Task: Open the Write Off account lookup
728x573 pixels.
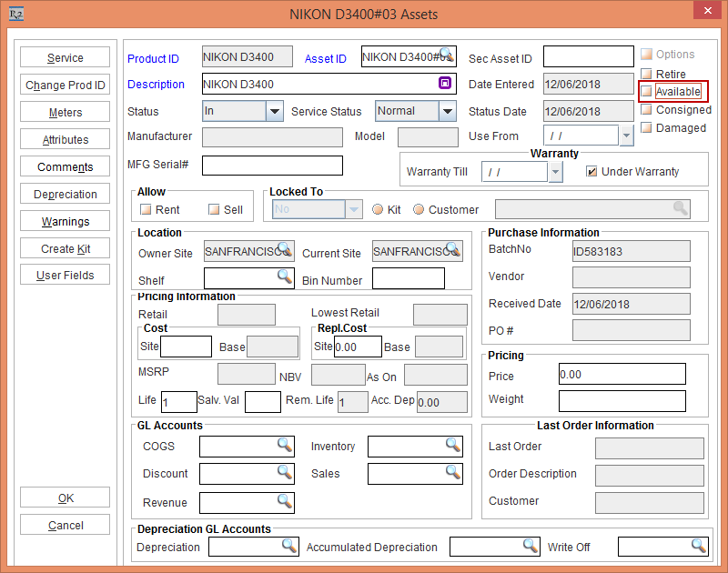Action: point(698,545)
